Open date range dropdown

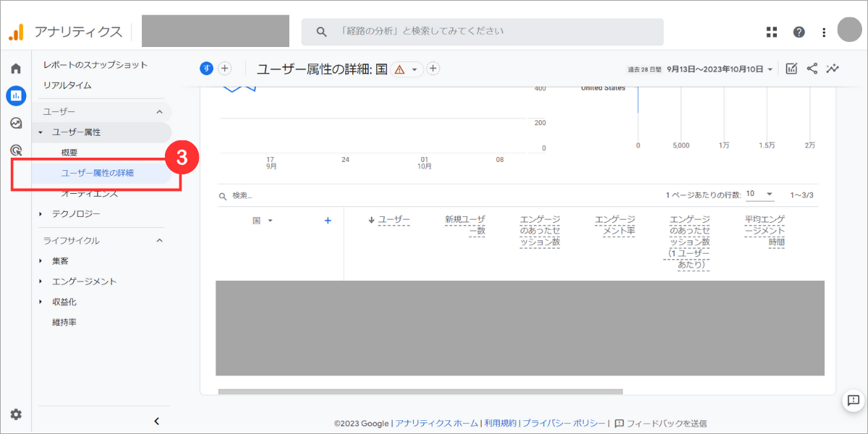click(701, 69)
